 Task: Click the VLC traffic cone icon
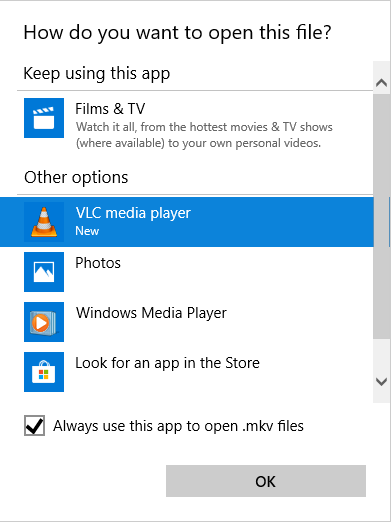(44, 222)
